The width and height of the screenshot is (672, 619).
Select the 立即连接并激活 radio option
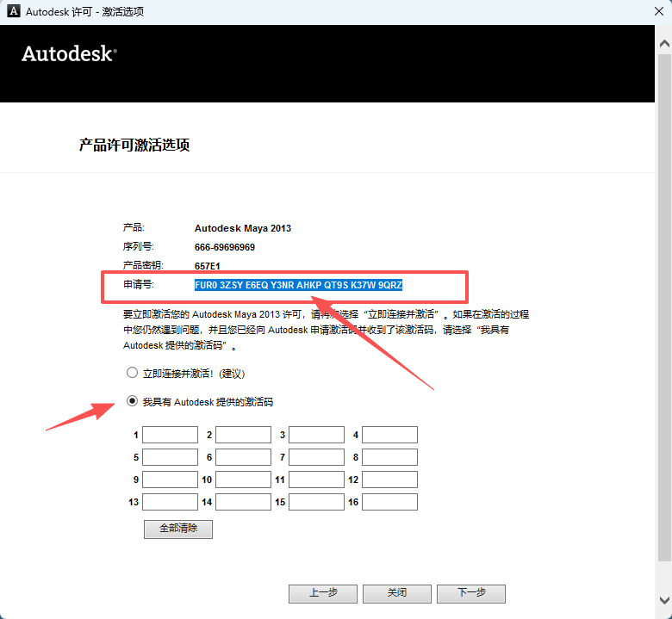[x=132, y=373]
